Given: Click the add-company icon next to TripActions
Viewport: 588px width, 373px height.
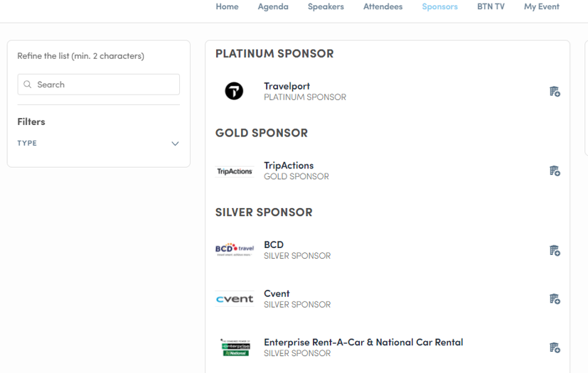Looking at the screenshot, I should pyautogui.click(x=555, y=171).
